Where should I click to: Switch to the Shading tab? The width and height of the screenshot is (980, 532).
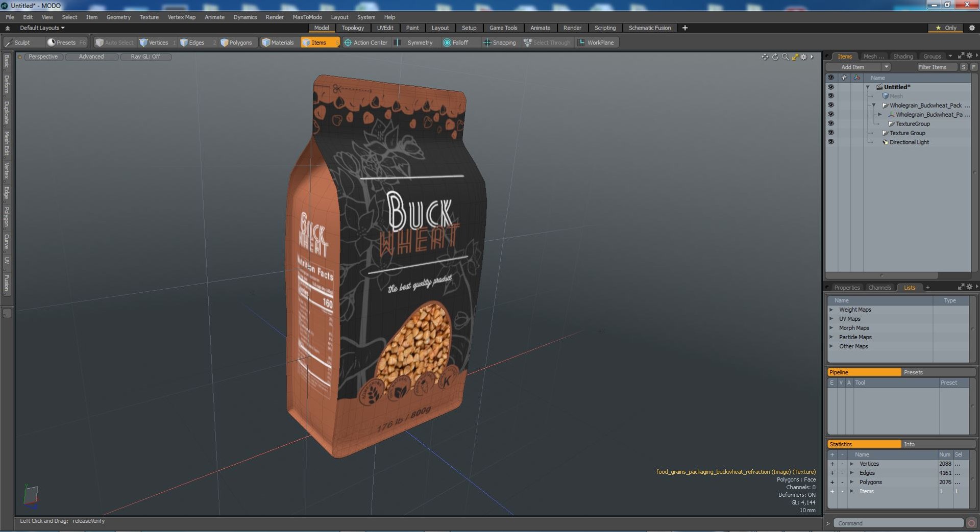coord(903,56)
